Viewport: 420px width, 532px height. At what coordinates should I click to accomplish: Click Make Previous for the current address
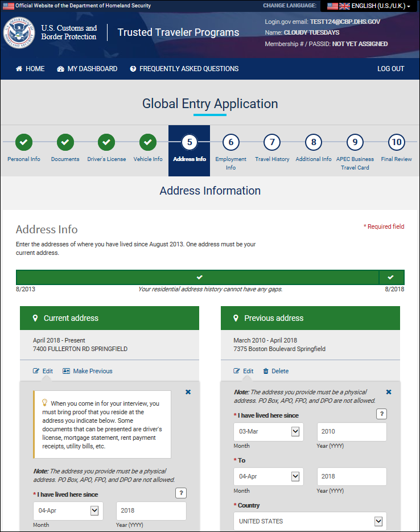88,371
